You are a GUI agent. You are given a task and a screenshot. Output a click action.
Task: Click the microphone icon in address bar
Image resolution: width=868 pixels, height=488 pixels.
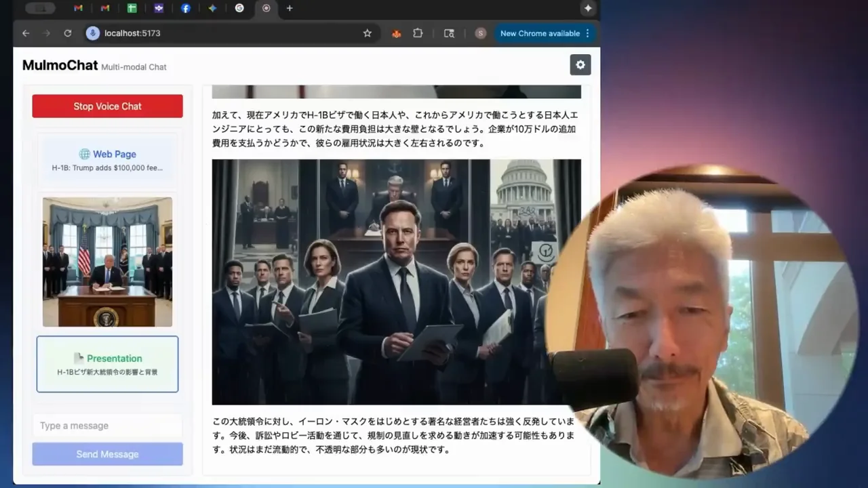coord(93,33)
